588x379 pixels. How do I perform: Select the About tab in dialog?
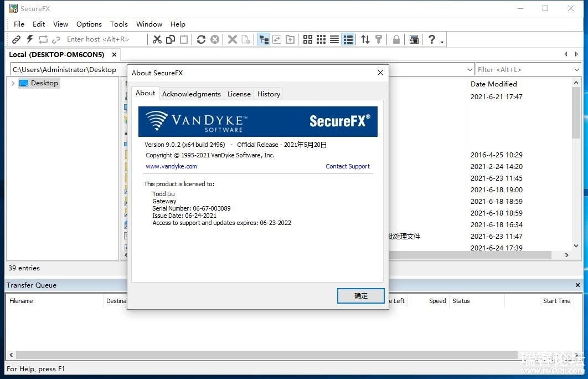coord(145,93)
